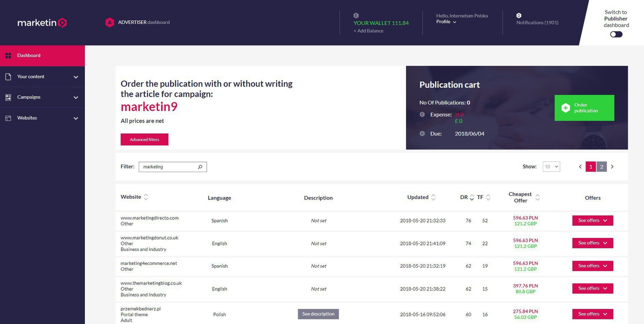Click the red Advertiser hexagon icon

point(109,23)
